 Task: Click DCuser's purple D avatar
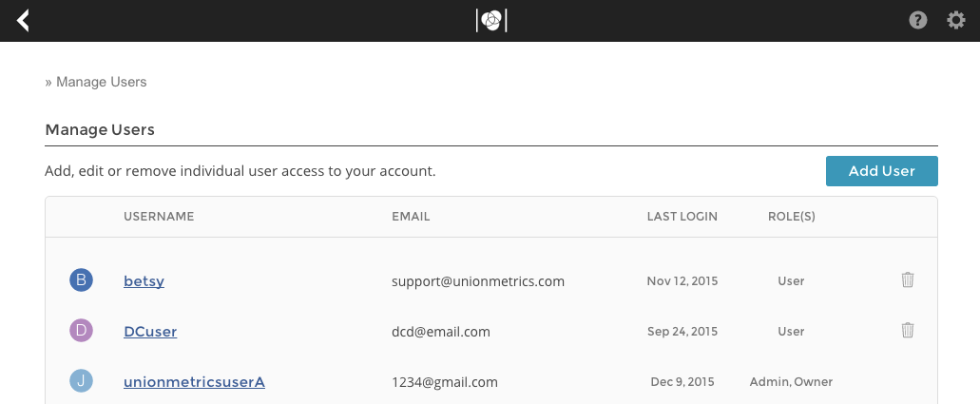pyautogui.click(x=82, y=331)
